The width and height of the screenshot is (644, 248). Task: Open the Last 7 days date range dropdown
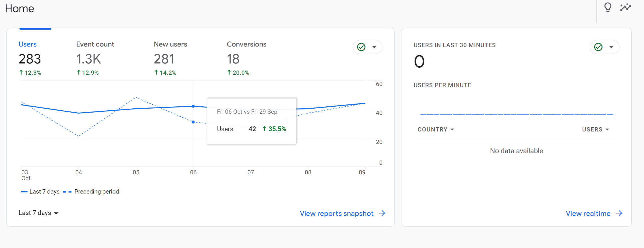[38, 213]
